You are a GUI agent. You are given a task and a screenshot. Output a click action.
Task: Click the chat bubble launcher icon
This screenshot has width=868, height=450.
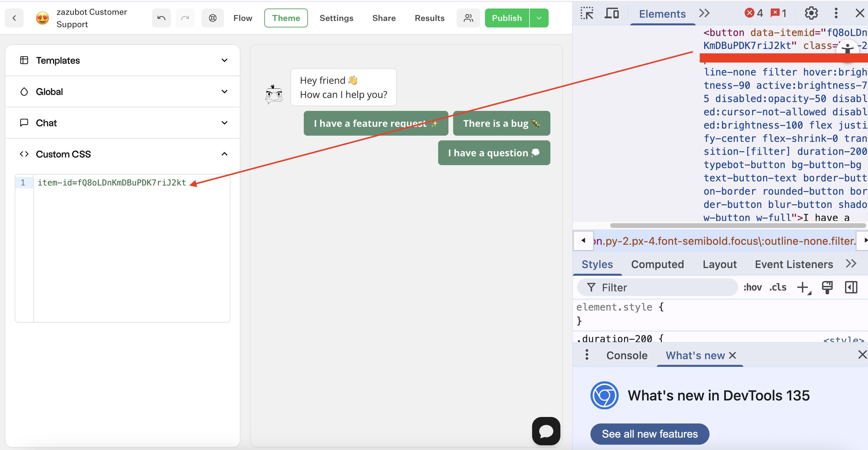[546, 431]
